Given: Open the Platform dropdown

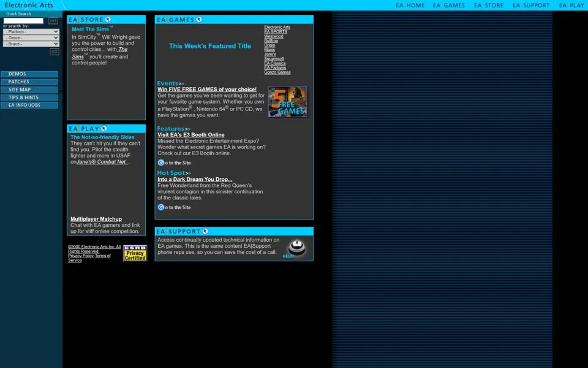Looking at the screenshot, I should point(31,32).
